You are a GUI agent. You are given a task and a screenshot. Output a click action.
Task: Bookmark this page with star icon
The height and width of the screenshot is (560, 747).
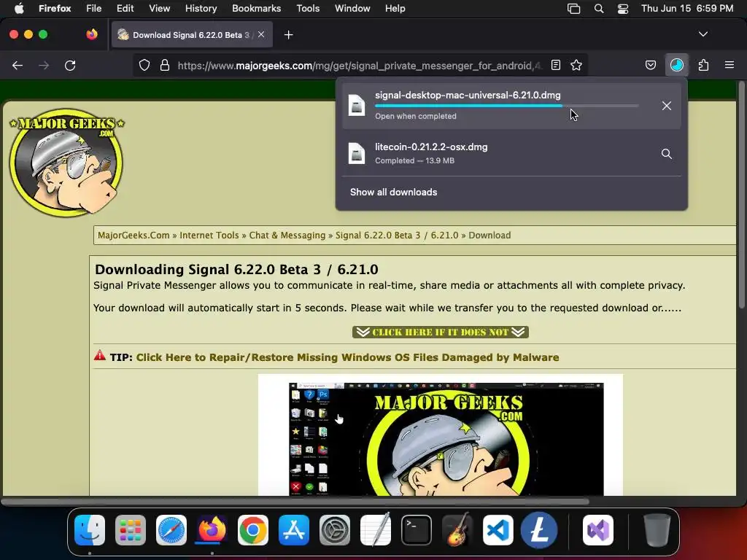coord(576,65)
